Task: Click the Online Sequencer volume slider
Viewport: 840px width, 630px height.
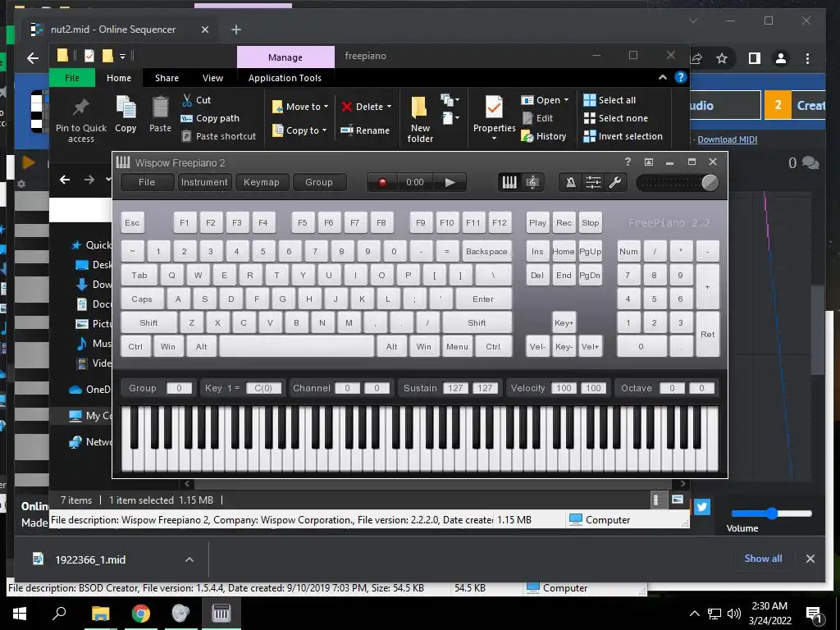Action: [771, 514]
